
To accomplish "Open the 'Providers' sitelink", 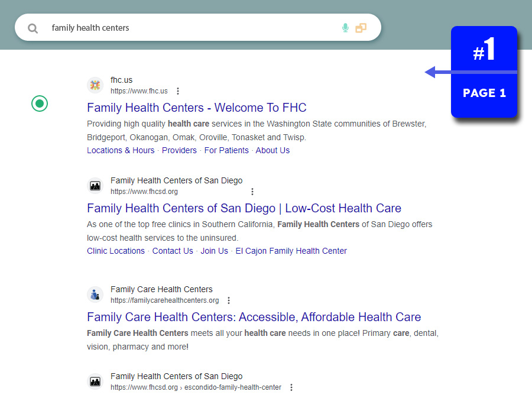I will click(179, 150).
